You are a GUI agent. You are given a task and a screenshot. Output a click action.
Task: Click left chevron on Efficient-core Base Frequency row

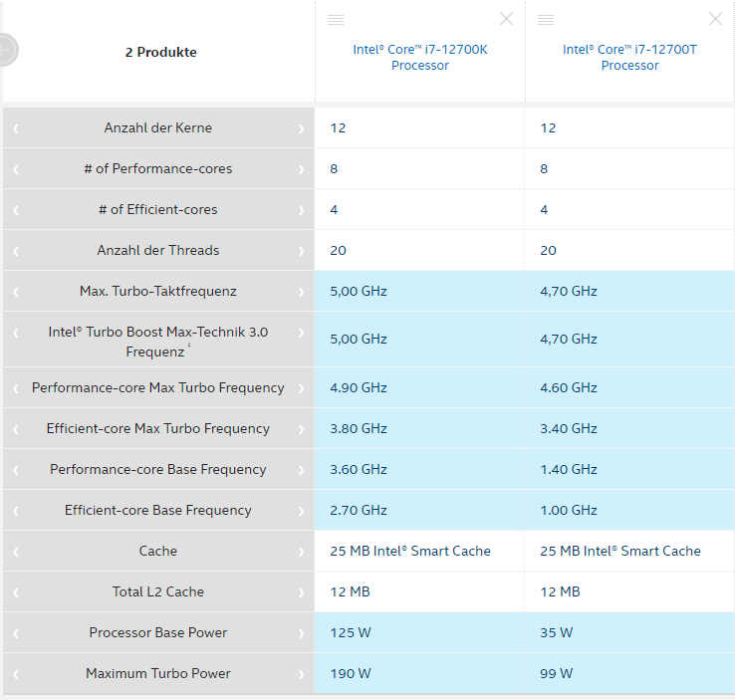pos(16,511)
